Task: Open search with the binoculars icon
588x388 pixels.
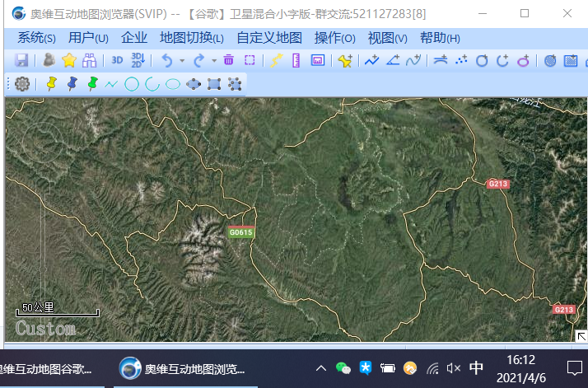Action: pos(89,60)
